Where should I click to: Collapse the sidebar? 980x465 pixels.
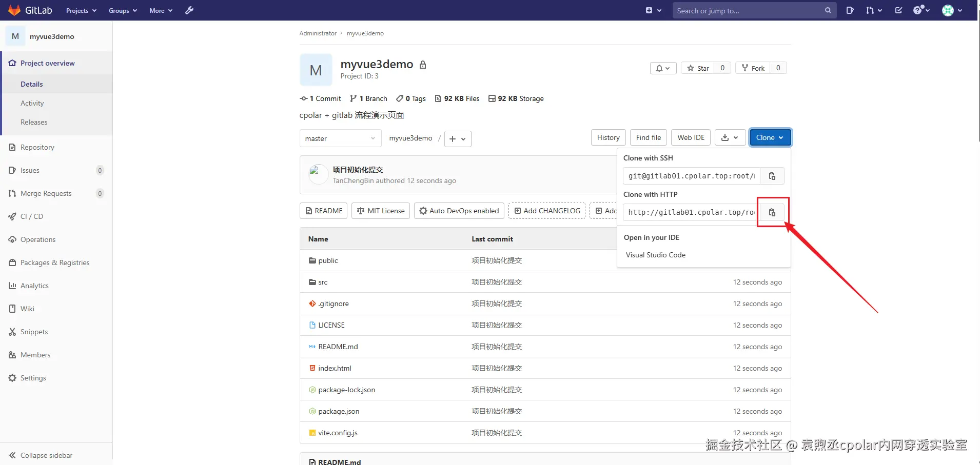(46, 455)
